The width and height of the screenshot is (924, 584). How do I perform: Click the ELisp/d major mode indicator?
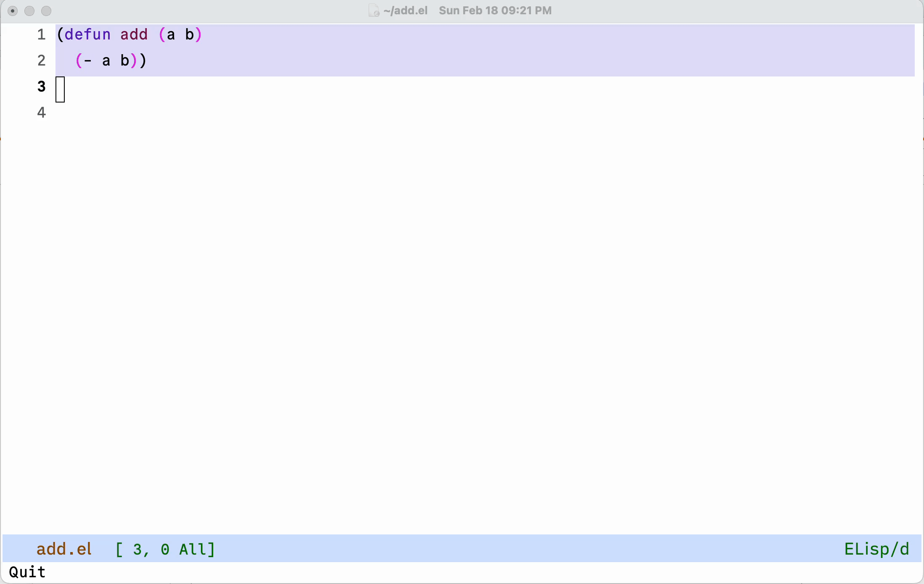pos(876,549)
